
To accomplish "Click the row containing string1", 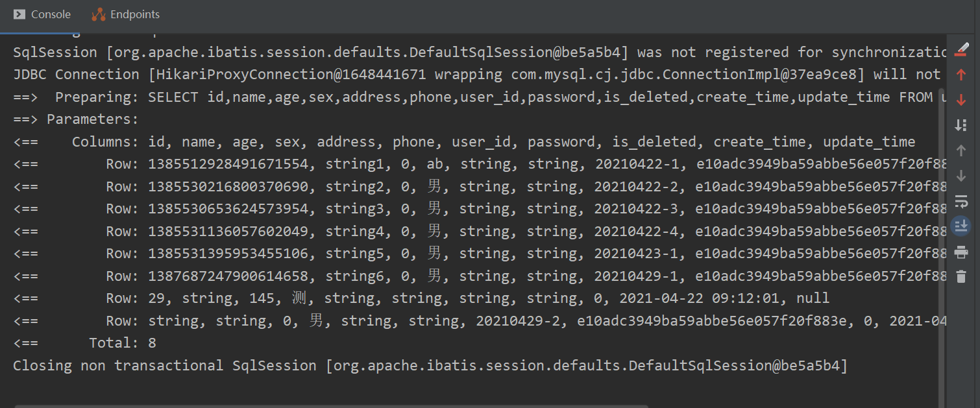I will [454, 165].
